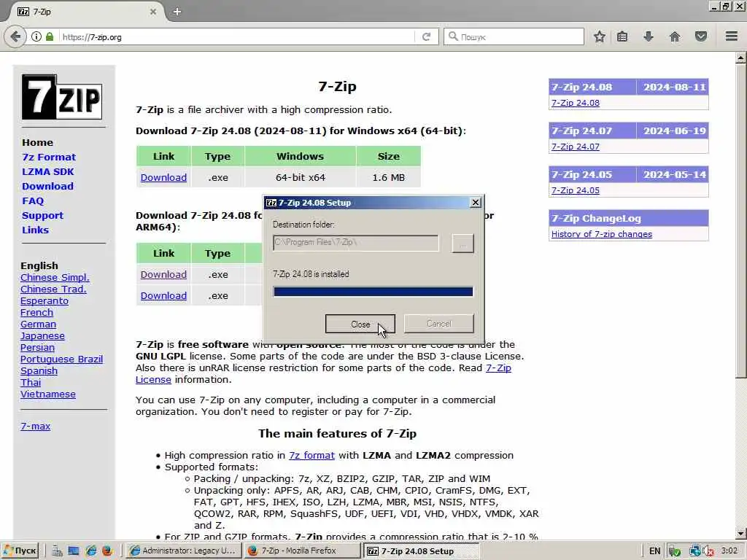Click the Пошук search box

[x=514, y=36]
